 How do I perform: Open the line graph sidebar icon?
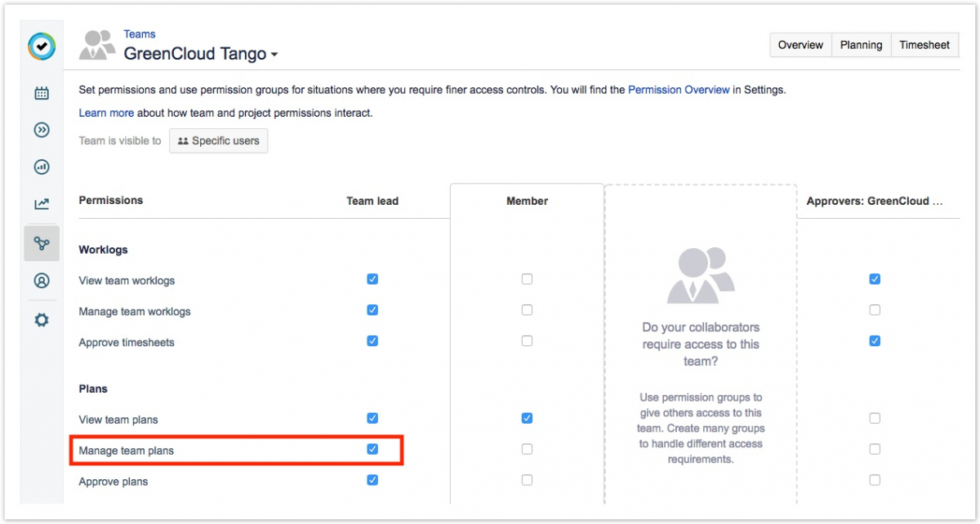(42, 204)
